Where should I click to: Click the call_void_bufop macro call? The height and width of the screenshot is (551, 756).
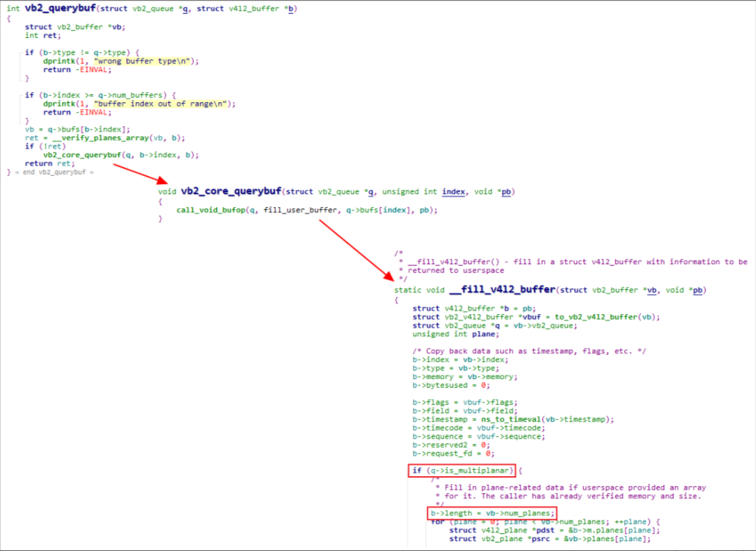pyautogui.click(x=210, y=211)
